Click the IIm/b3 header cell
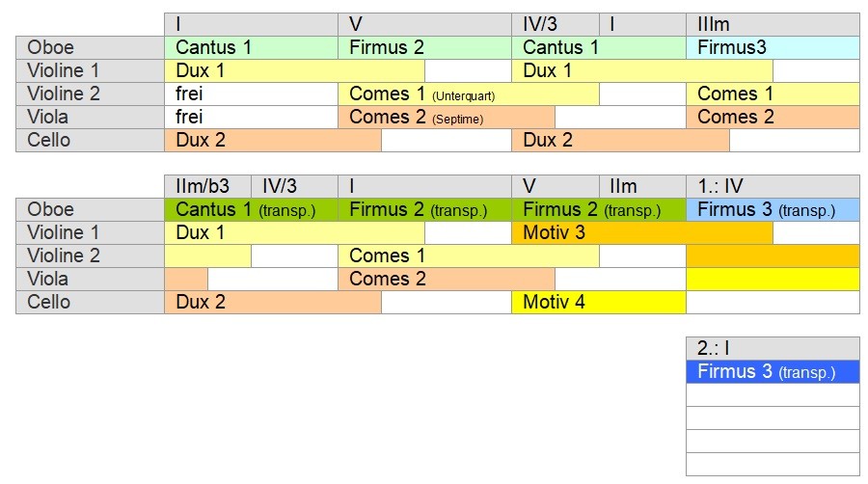 tap(207, 186)
